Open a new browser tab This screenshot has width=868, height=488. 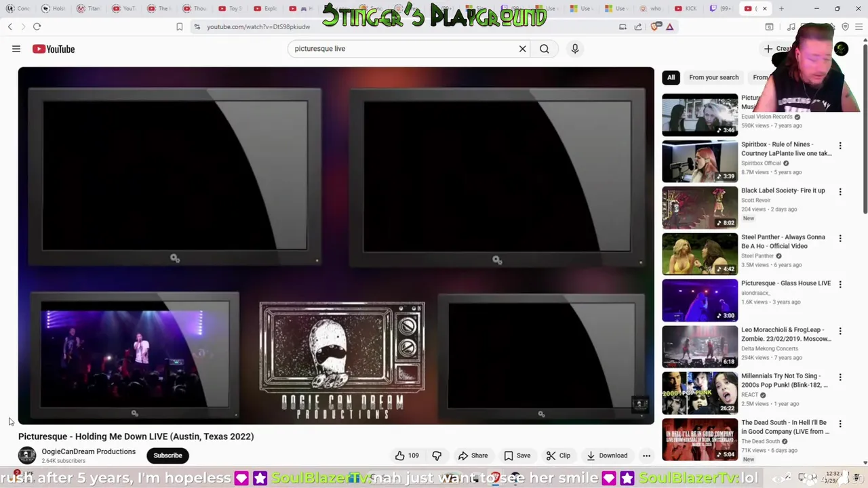[781, 9]
